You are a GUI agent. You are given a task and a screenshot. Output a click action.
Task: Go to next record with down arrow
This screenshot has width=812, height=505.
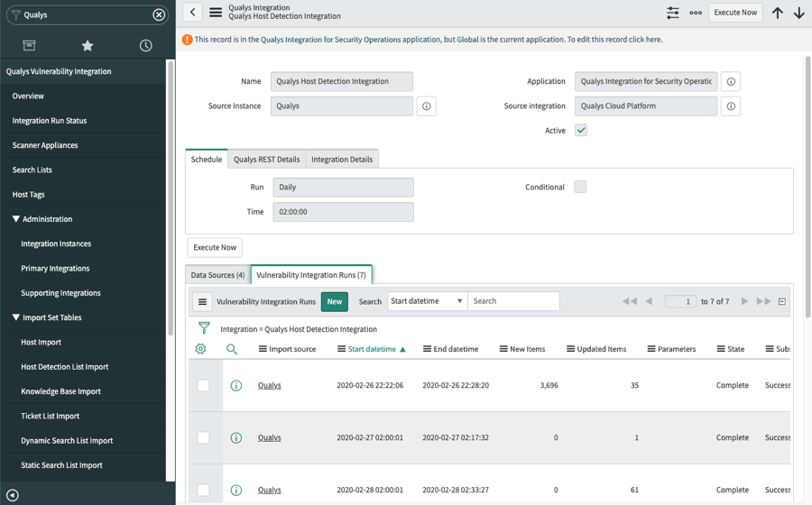click(x=799, y=13)
